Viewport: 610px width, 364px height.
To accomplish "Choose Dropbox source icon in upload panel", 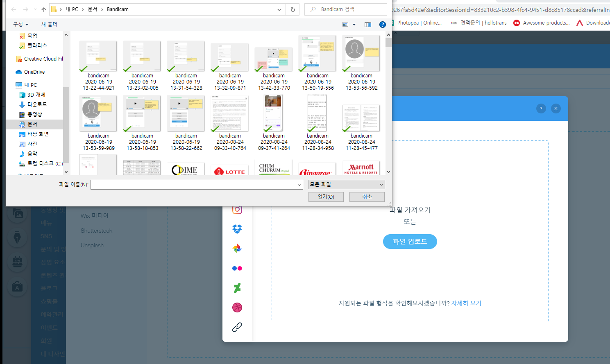I will tap(237, 229).
